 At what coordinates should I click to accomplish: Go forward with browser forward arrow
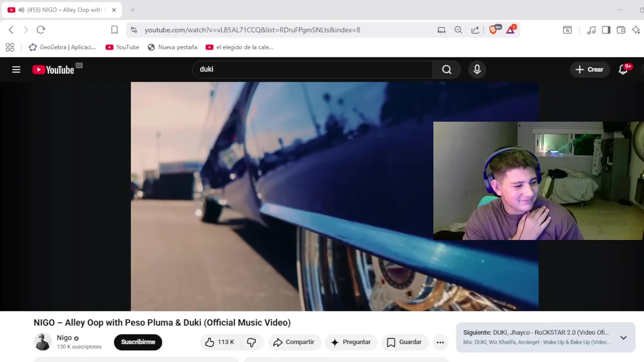(26, 30)
